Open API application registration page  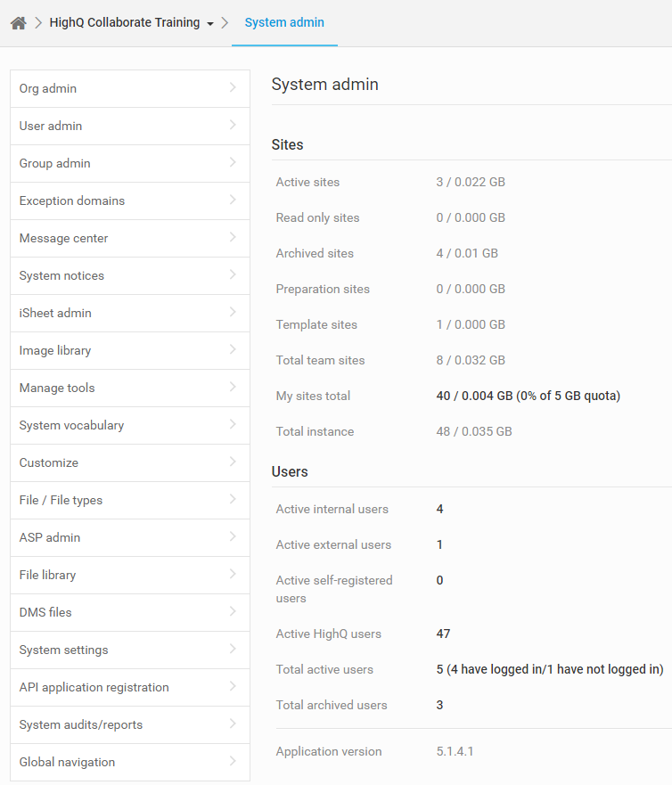[x=94, y=687]
